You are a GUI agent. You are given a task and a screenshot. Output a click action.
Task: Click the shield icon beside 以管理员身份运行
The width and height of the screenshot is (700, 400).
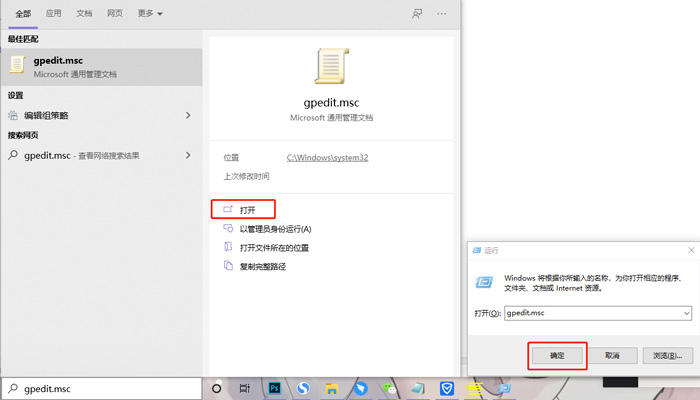tap(228, 228)
